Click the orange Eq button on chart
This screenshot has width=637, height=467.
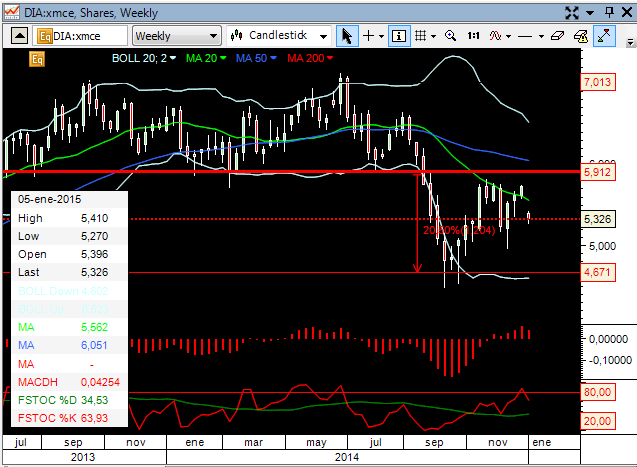click(37, 59)
